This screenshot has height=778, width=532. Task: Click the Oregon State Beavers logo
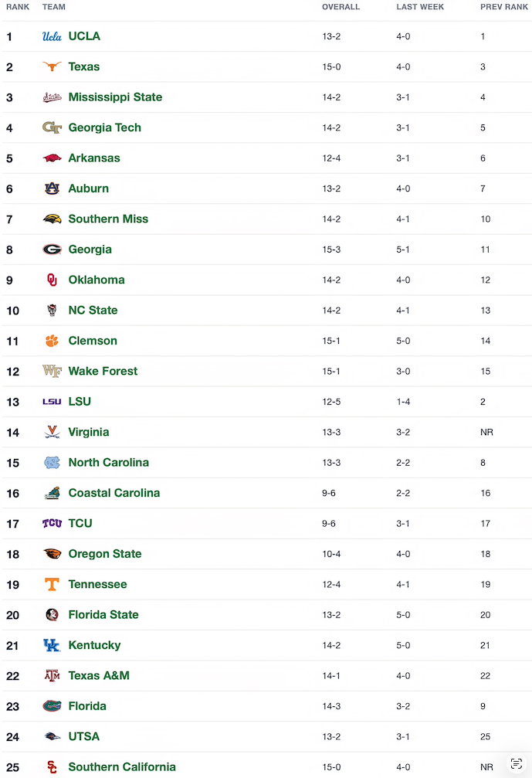coord(52,554)
